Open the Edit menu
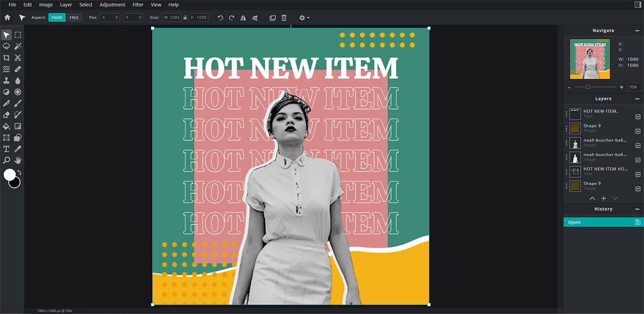This screenshot has height=314, width=644. tap(28, 5)
